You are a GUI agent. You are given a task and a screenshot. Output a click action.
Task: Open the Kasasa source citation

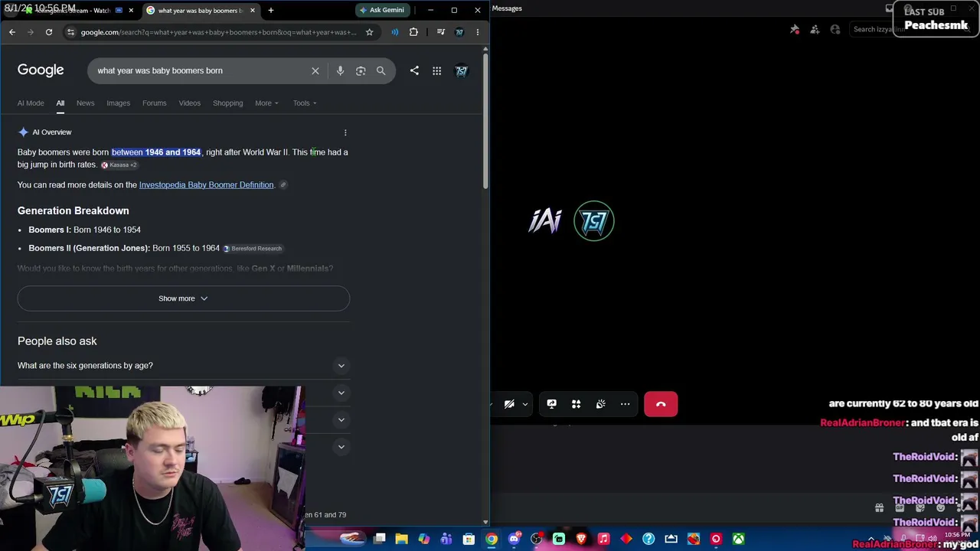119,165
